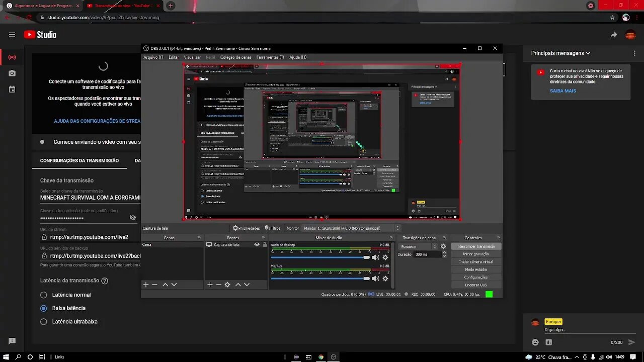Open the Latência da transmissão help icon
This screenshot has width=644, height=362.
pyautogui.click(x=105, y=281)
